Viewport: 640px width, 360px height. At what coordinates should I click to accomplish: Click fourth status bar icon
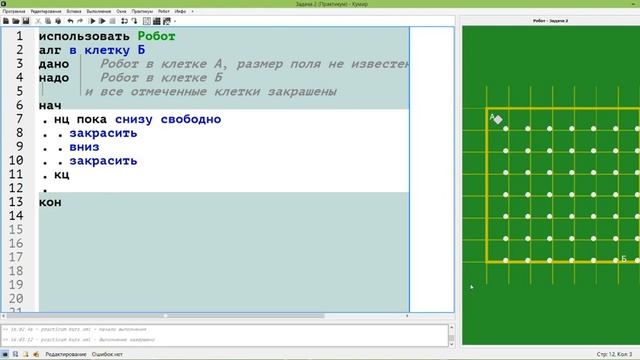coord(36,354)
